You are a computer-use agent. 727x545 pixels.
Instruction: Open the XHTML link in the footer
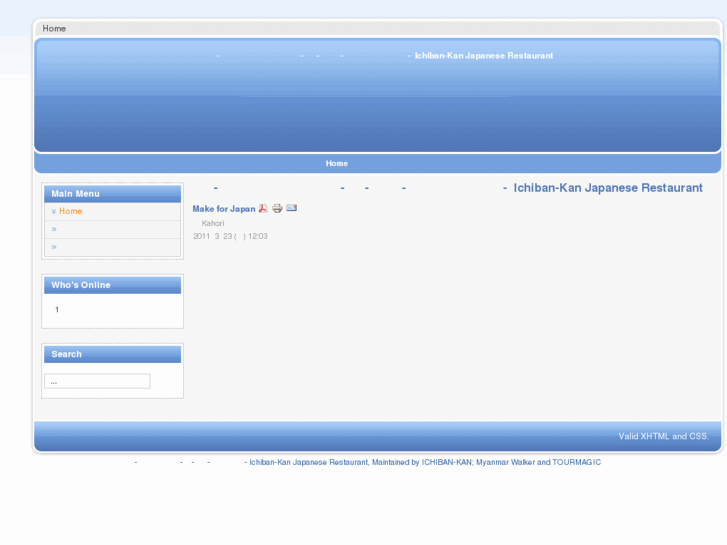(655, 436)
